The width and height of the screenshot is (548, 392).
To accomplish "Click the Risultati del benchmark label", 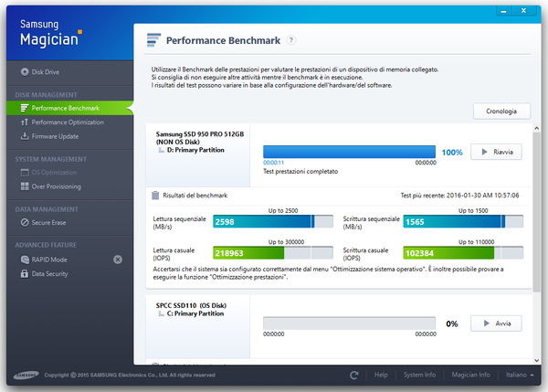I will pyautogui.click(x=195, y=196).
